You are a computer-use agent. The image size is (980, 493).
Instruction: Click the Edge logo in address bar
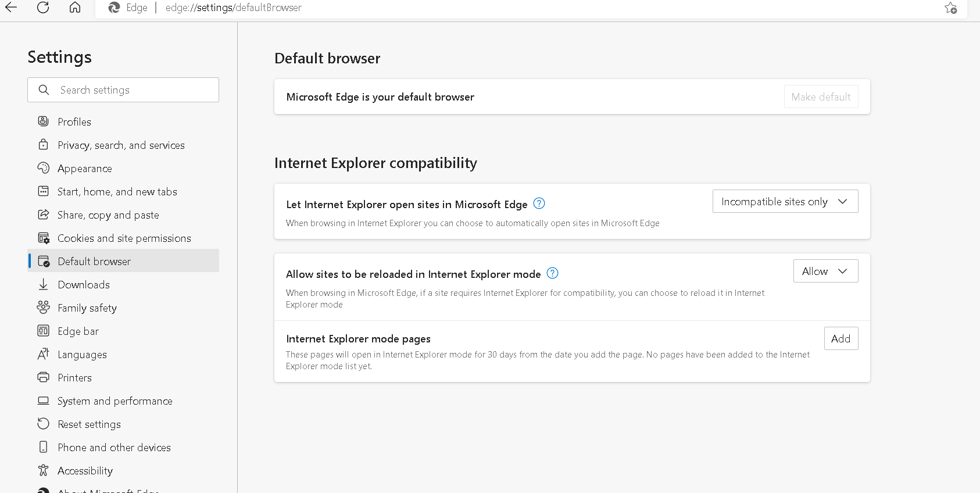(x=114, y=8)
